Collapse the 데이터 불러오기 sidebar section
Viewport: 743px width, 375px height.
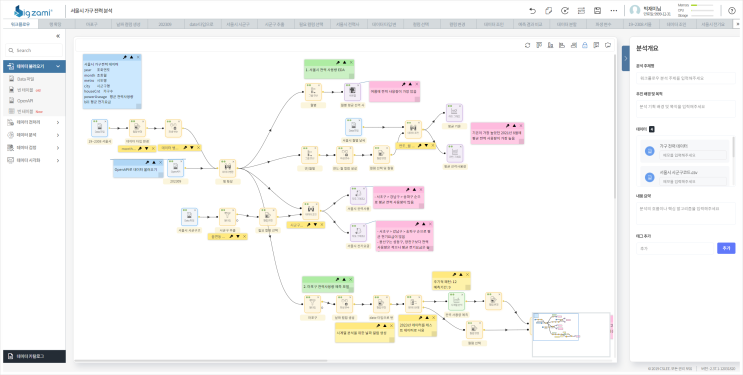35,66
